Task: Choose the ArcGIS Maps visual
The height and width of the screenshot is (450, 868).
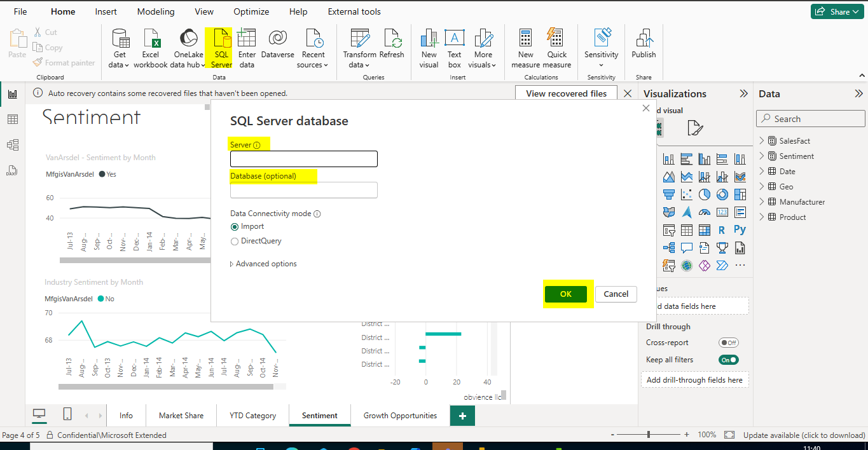Action: [x=686, y=266]
